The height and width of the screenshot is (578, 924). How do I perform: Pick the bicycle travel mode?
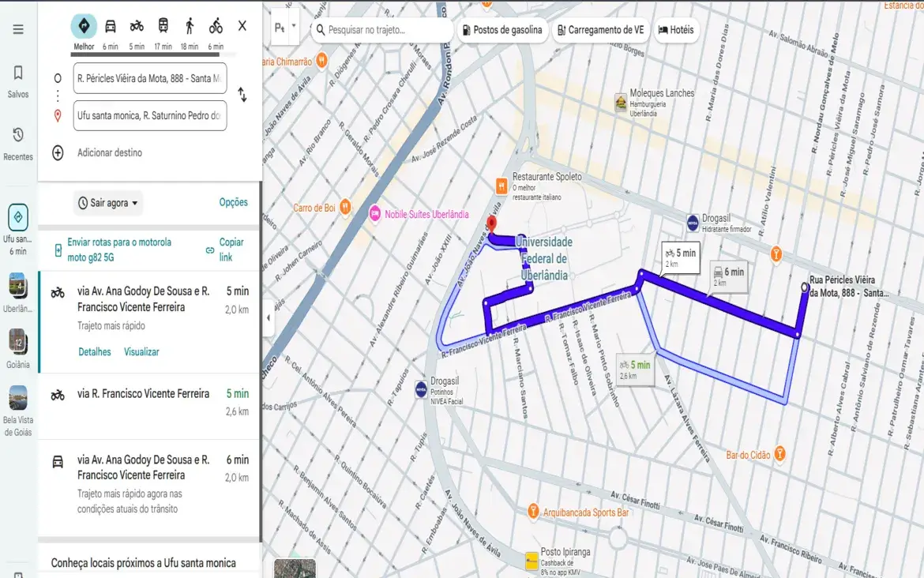[x=215, y=25]
